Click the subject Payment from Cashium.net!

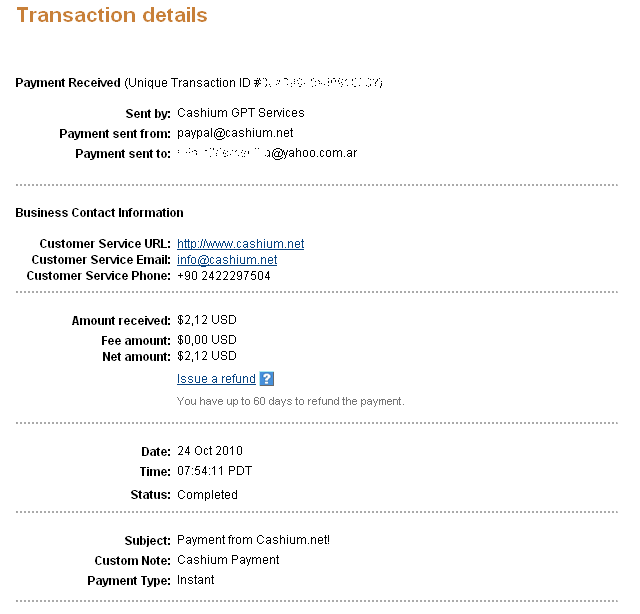[253, 540]
